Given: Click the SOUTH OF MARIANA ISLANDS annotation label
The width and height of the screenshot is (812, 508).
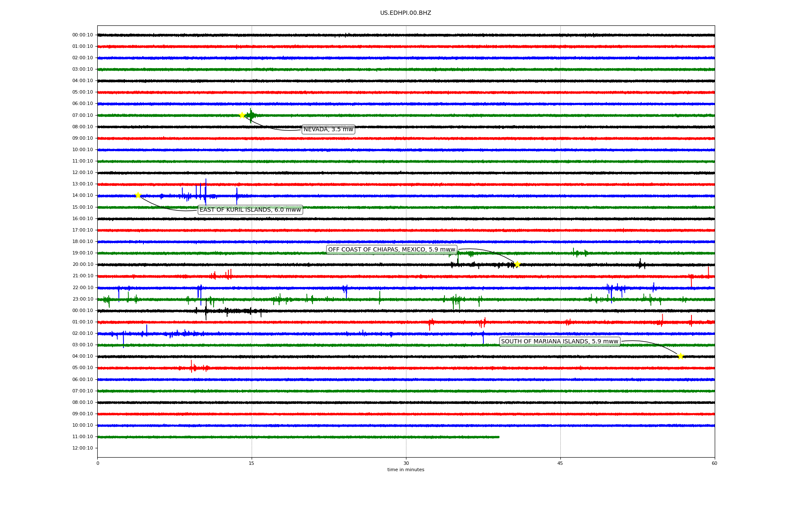Looking at the screenshot, I should [x=560, y=342].
